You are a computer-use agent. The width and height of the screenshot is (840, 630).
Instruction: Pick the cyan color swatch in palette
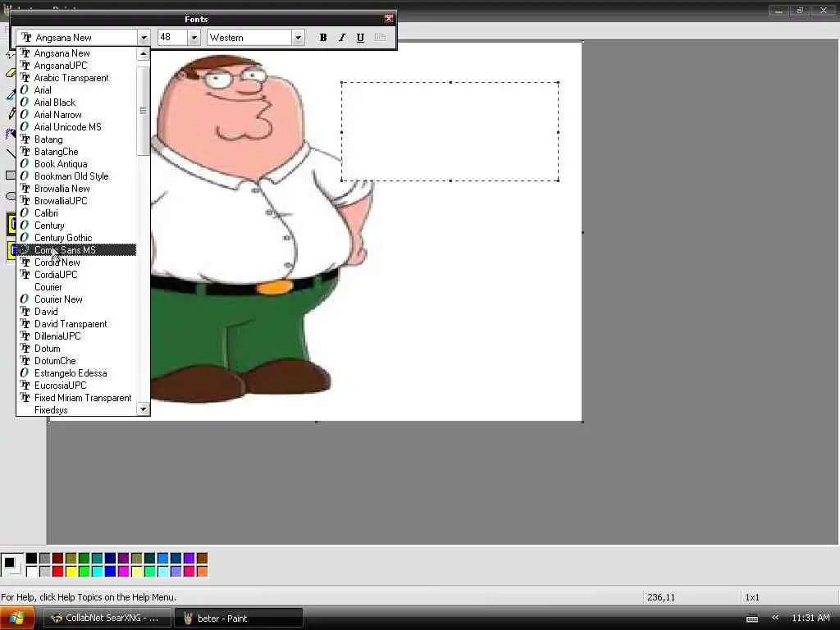pos(97,572)
